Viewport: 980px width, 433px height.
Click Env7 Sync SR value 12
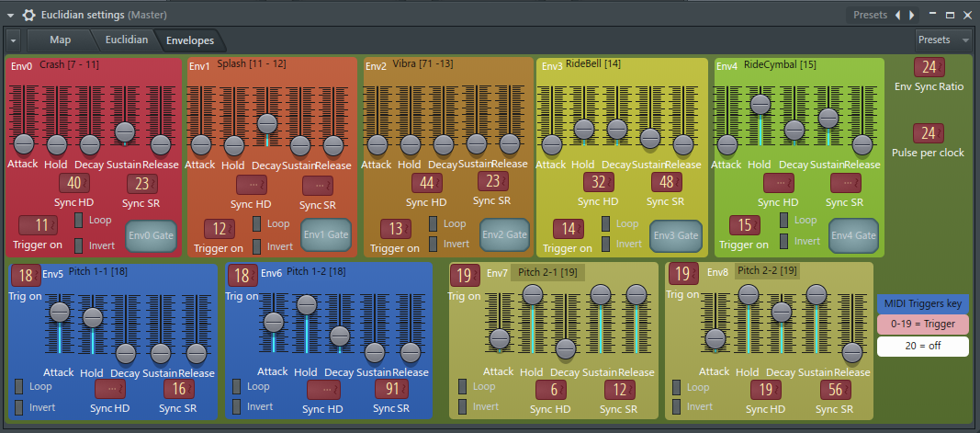(x=620, y=389)
